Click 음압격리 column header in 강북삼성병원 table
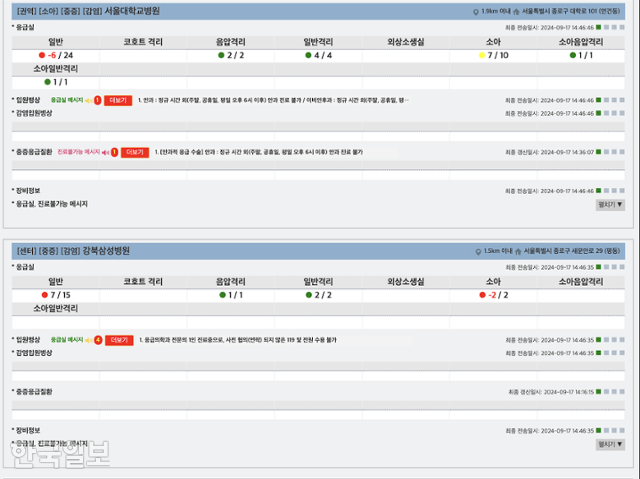This screenshot has width=640, height=479. tap(231, 282)
